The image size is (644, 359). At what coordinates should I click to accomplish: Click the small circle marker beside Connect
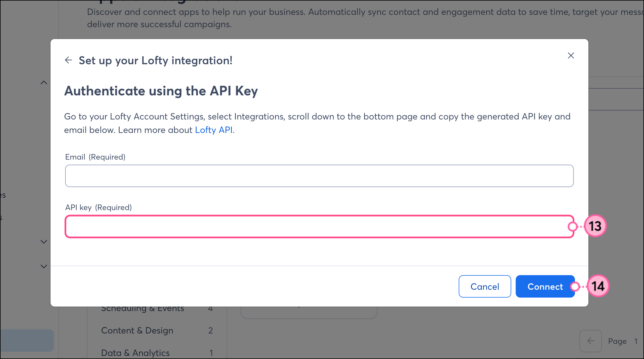[x=575, y=286]
